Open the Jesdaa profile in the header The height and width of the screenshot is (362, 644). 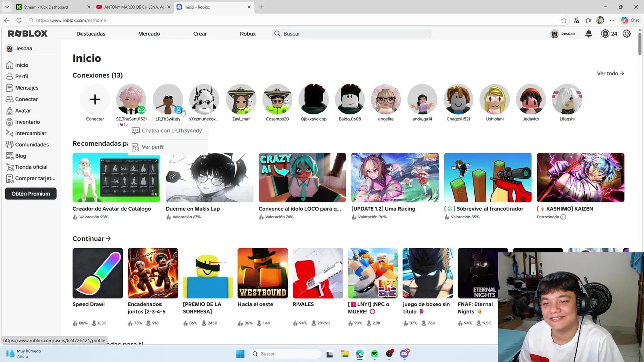(x=562, y=34)
